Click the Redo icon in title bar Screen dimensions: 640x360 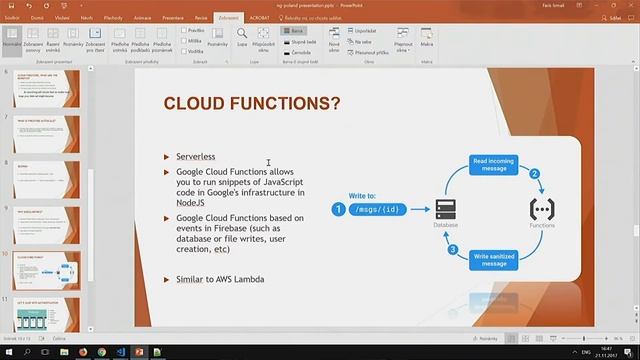tap(46, 6)
